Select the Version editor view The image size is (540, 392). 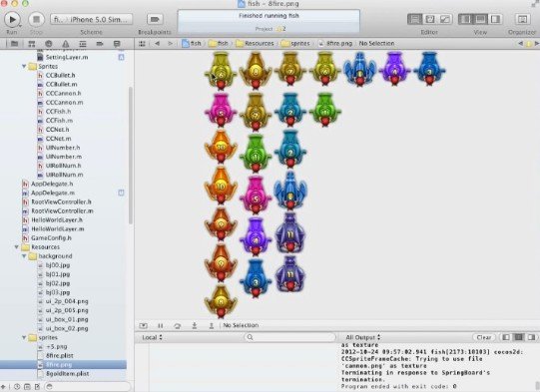445,19
